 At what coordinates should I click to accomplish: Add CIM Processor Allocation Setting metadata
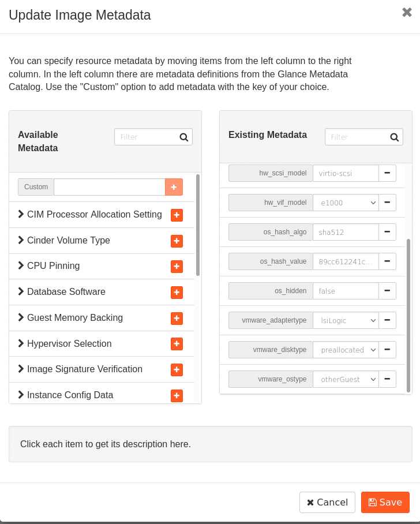[x=177, y=215]
